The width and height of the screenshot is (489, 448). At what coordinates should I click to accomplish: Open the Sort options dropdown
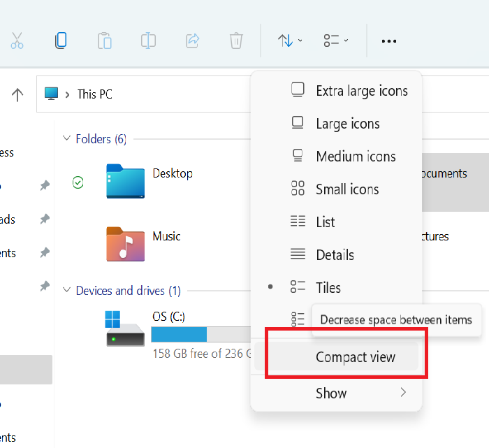tap(290, 41)
